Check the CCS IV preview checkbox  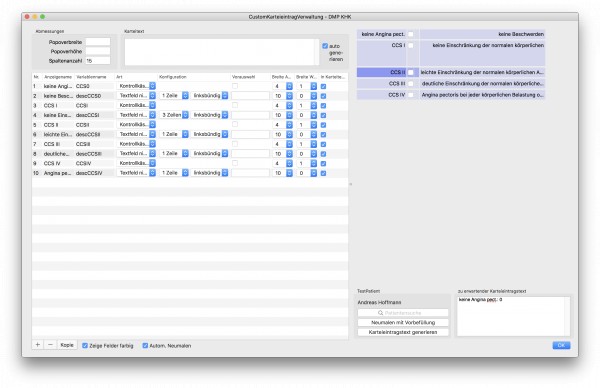[411, 95]
